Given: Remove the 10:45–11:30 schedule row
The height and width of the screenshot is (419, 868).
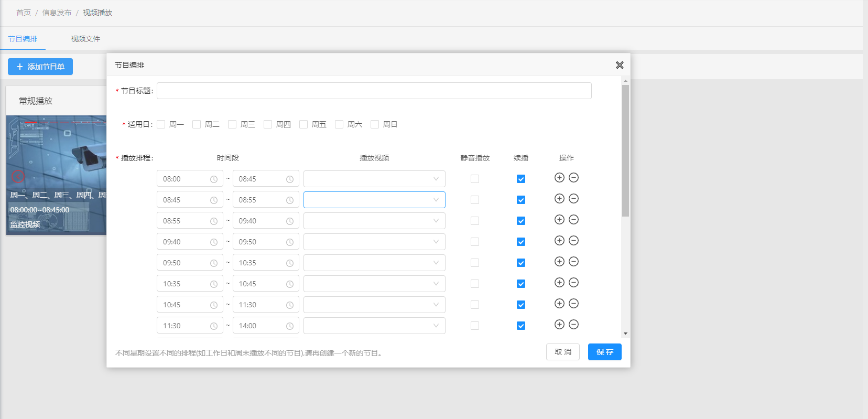Looking at the screenshot, I should pos(574,304).
